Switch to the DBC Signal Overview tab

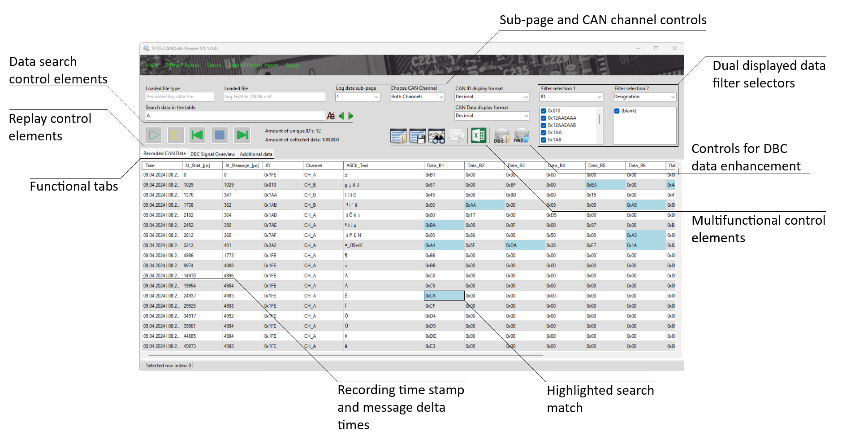point(212,154)
